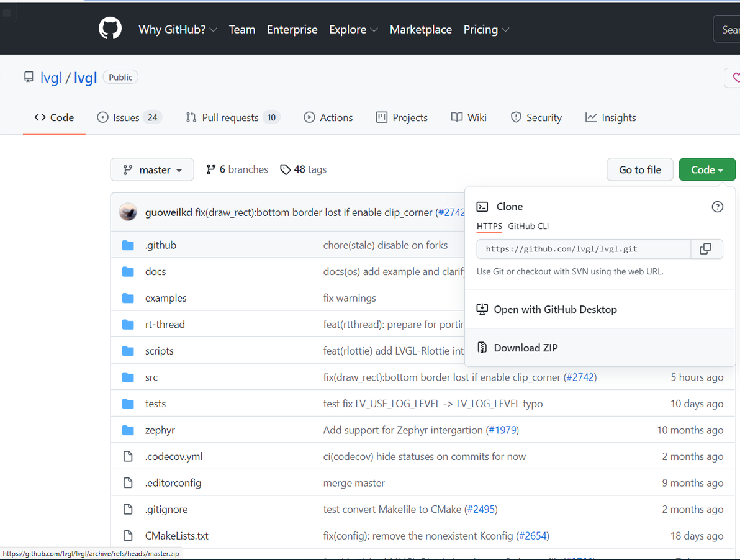Expand the master branch dropdown
Image resolution: width=740 pixels, height=560 pixels.
coord(152,169)
